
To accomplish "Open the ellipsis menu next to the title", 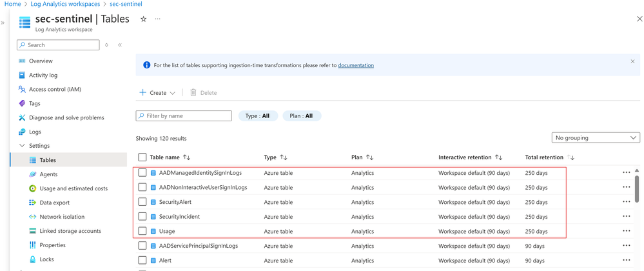I will click(x=158, y=19).
